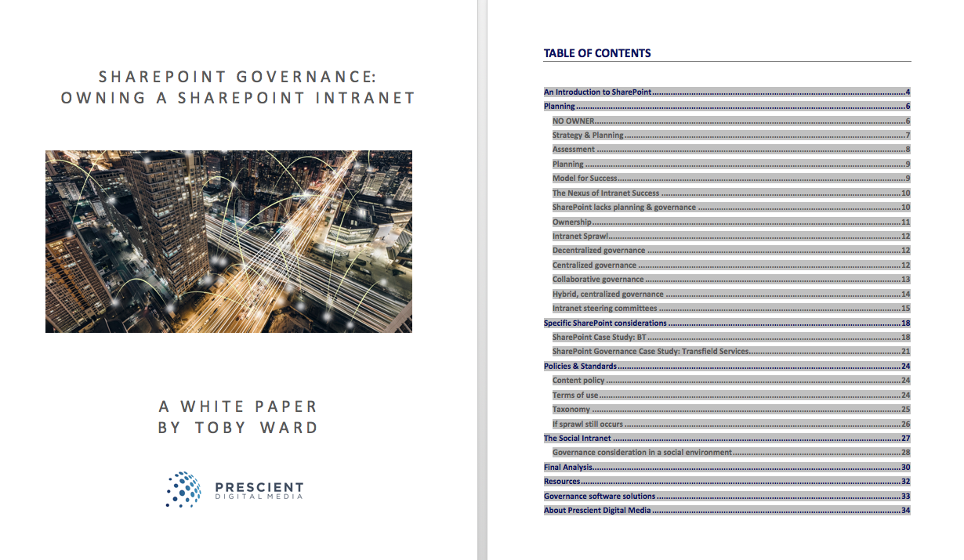The image size is (964, 560).
Task: Select 'Governance consideration in a social environment' entry
Action: coord(730,453)
